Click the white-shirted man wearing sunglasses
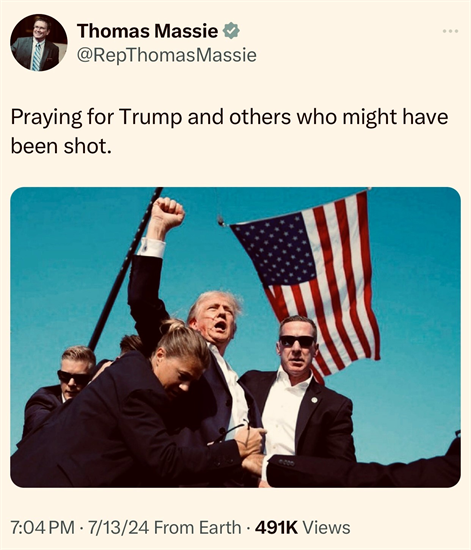Screen dimensions: 471x550 pyautogui.click(x=298, y=389)
